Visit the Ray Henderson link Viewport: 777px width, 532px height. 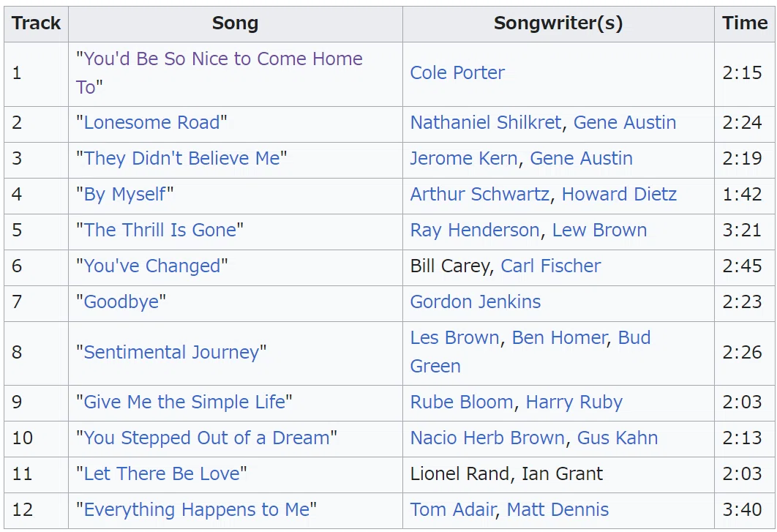[x=475, y=230]
